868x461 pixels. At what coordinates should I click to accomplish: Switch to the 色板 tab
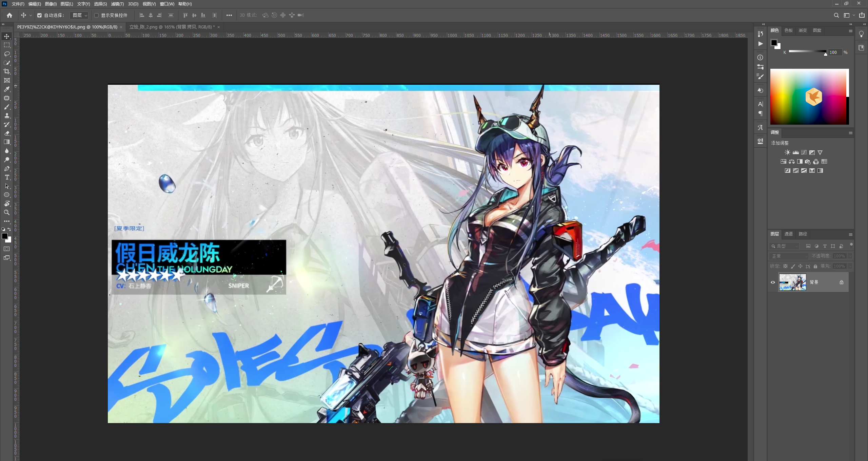(789, 30)
